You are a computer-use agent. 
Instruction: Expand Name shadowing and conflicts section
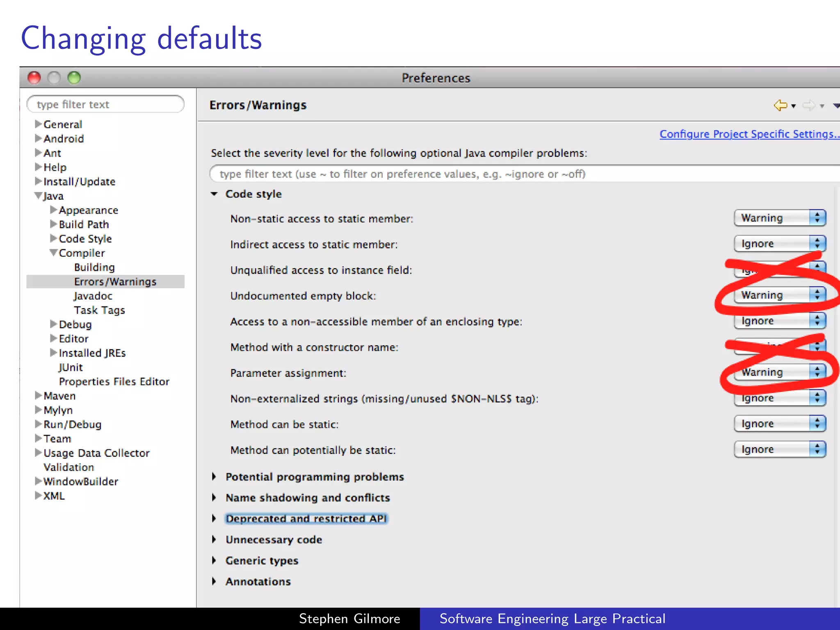(x=214, y=498)
